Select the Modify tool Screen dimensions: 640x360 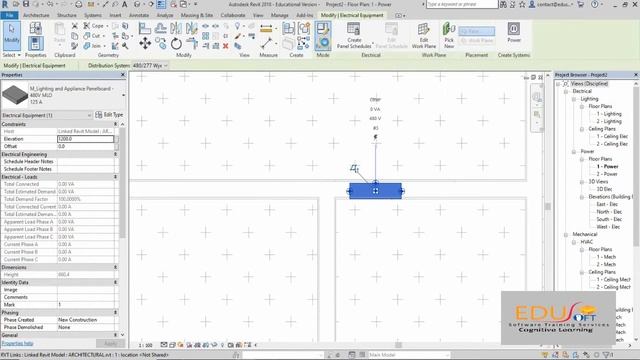pos(11,36)
